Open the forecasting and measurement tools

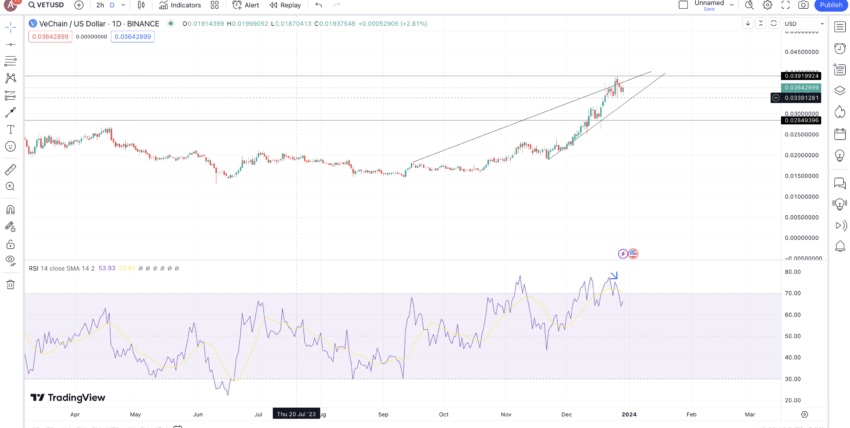click(x=10, y=95)
